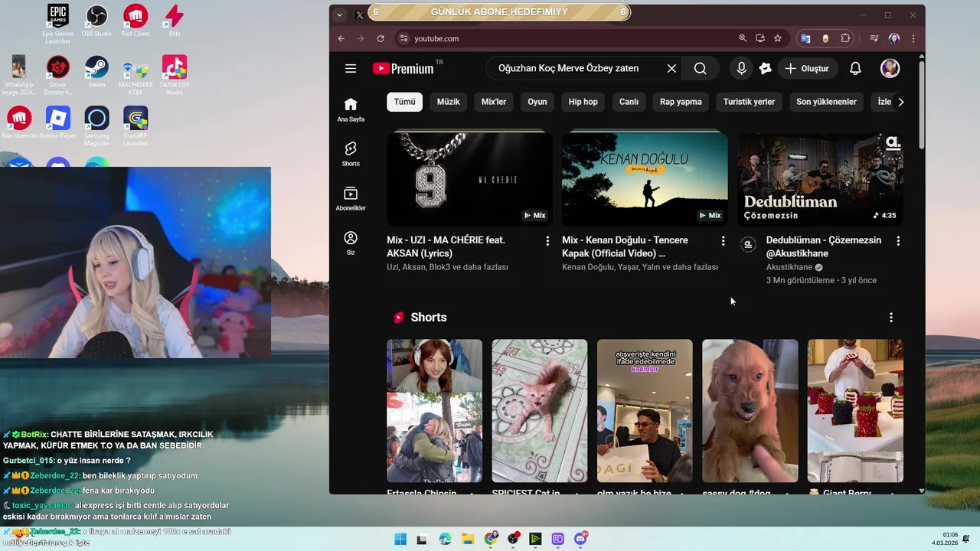980x551 pixels.
Task: View site information icon beside youtube.com
Action: click(403, 38)
